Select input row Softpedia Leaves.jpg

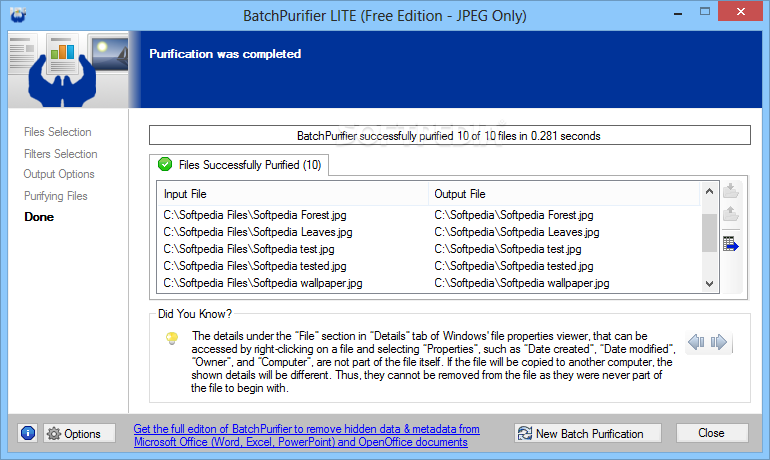tap(258, 232)
